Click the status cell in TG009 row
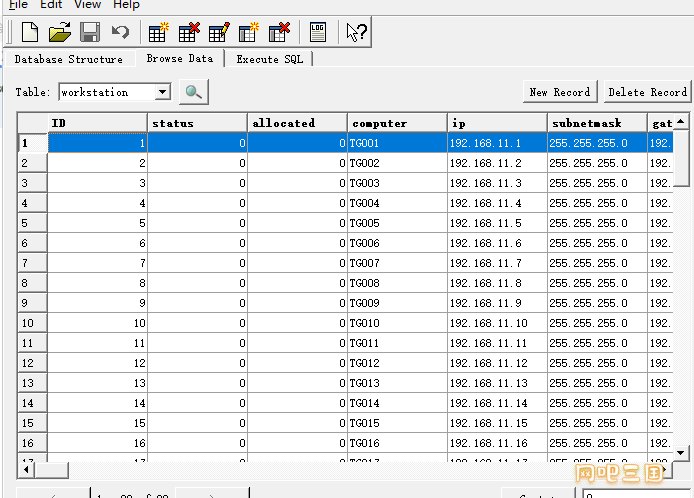 coord(197,303)
